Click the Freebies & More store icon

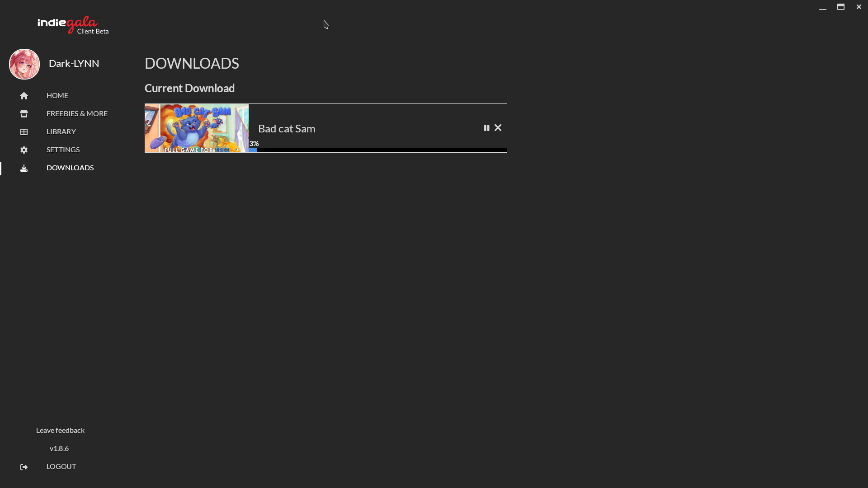(x=24, y=114)
